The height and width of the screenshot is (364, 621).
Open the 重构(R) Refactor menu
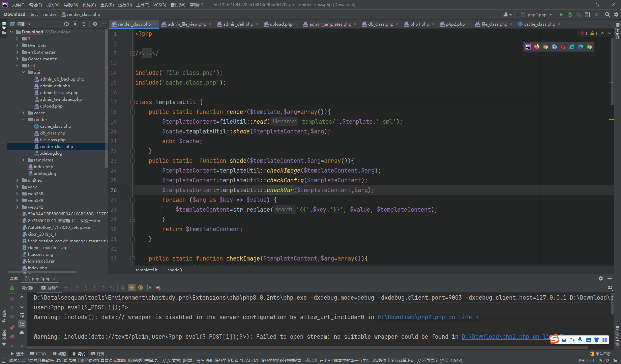107,5
